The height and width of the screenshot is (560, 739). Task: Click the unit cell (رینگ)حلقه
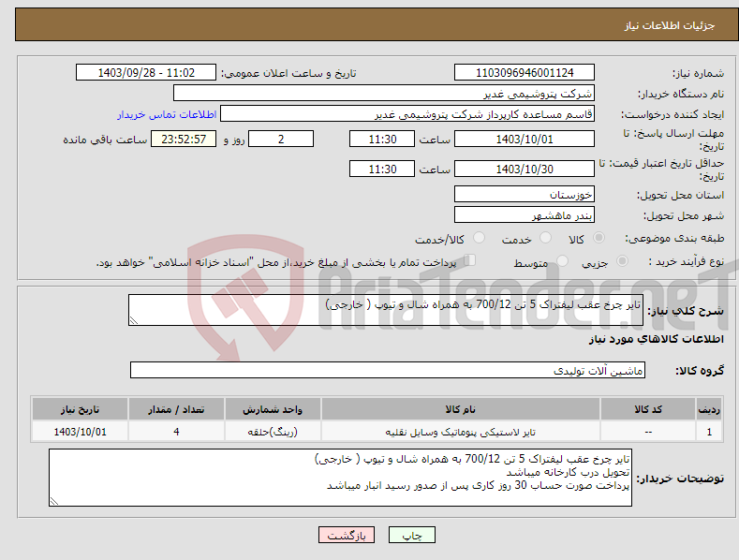pos(273,432)
